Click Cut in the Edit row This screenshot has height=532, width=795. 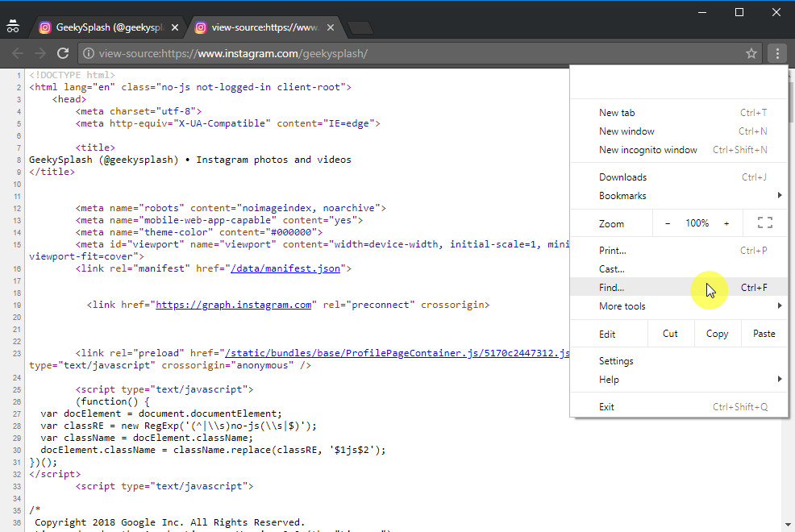click(x=670, y=334)
